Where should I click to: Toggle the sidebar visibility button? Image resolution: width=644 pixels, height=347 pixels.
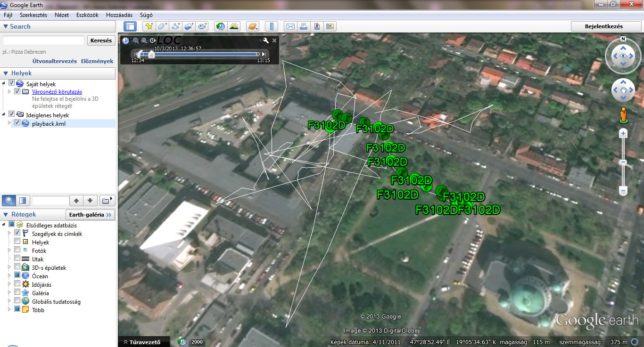[130, 26]
